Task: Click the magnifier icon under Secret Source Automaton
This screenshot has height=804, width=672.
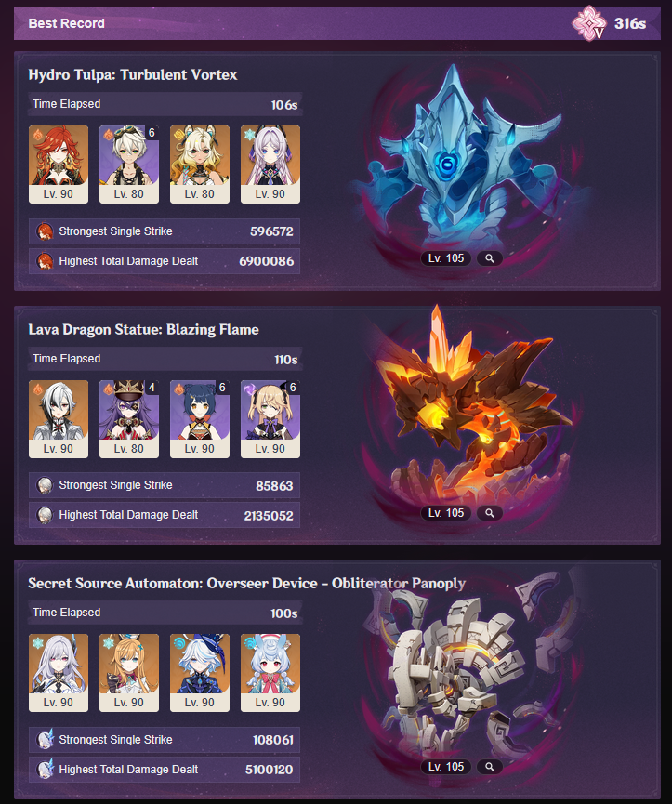Action: 490,767
